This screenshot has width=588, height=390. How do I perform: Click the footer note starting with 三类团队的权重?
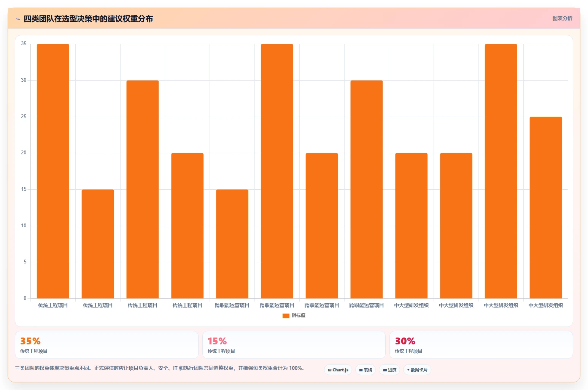tap(161, 368)
